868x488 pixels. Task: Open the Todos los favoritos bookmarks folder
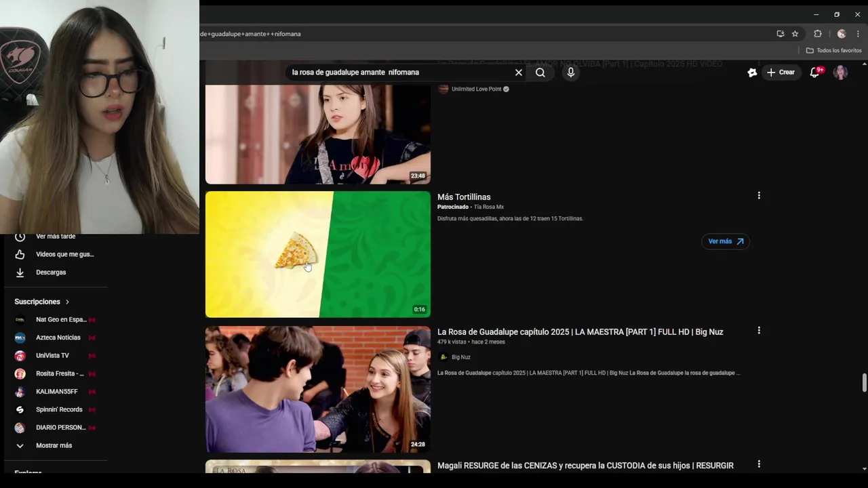[833, 50]
